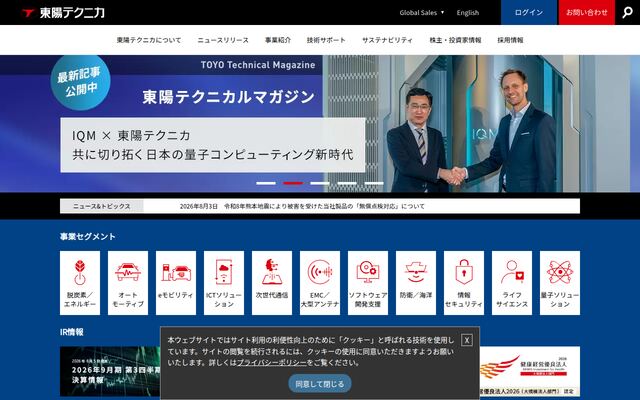
Task: Select the third carousel slide indicator
Action: click(320, 183)
